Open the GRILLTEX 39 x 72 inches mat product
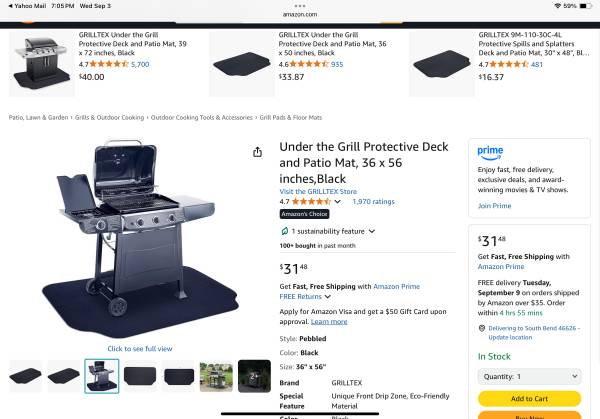 tap(132, 44)
